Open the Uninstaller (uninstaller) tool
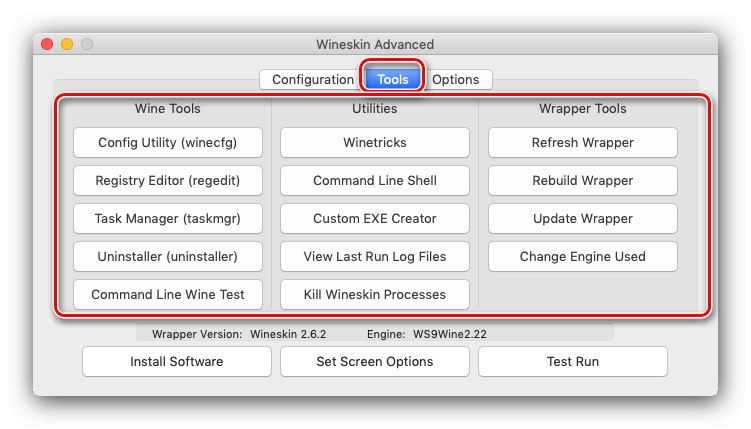Image resolution: width=751 pixels, height=429 pixels. tap(168, 257)
